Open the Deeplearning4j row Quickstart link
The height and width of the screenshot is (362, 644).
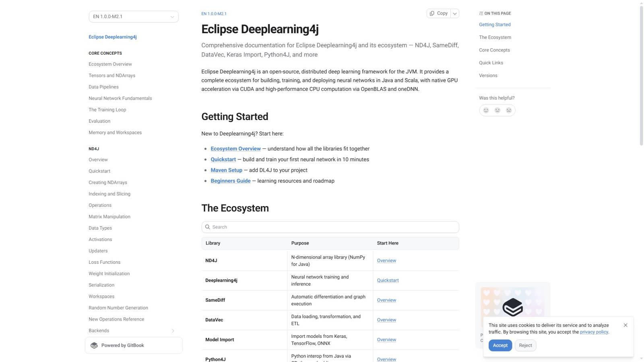point(388,280)
